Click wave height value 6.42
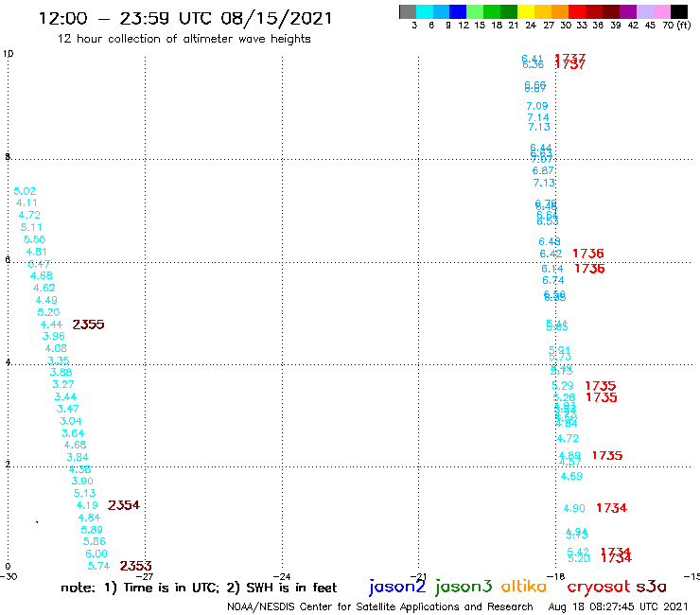 point(551,255)
